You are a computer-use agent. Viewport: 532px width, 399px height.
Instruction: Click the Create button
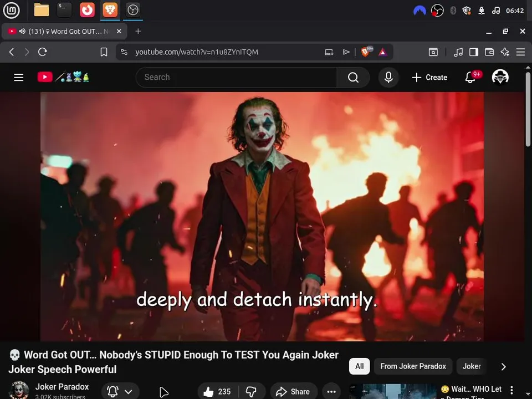(x=429, y=78)
